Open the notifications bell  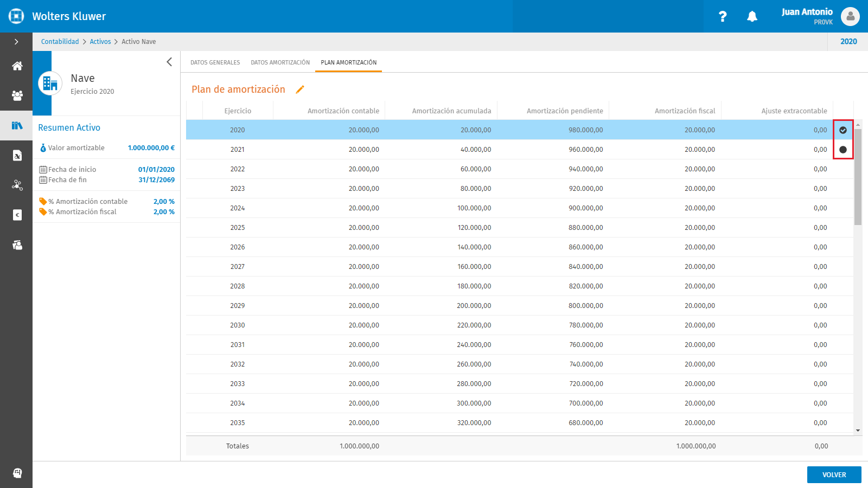pos(752,16)
